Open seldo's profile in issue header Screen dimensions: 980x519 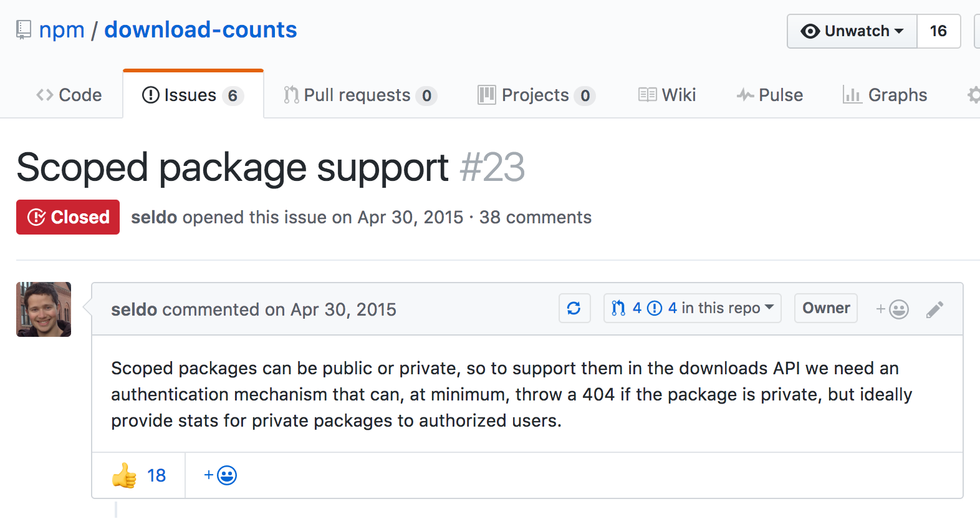[x=154, y=217]
